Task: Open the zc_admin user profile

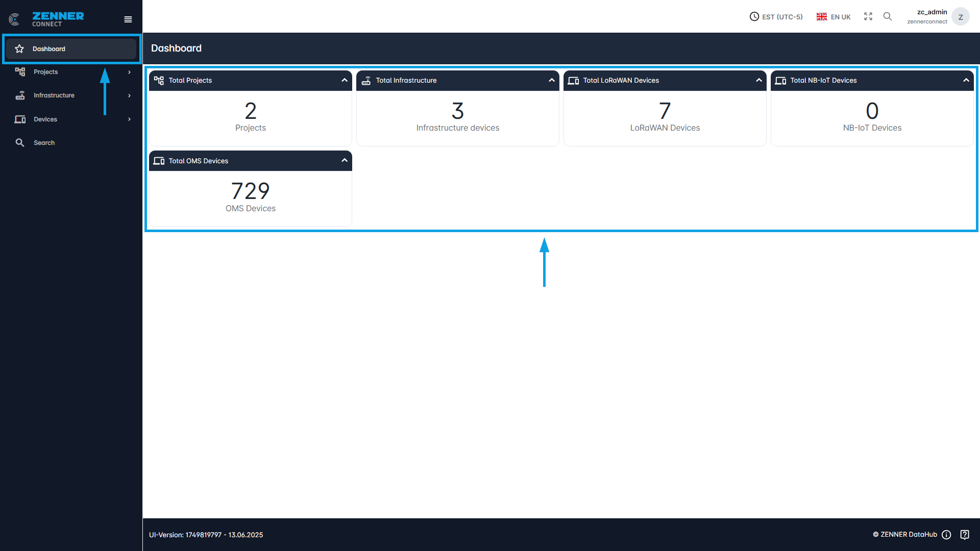Action: (x=938, y=16)
